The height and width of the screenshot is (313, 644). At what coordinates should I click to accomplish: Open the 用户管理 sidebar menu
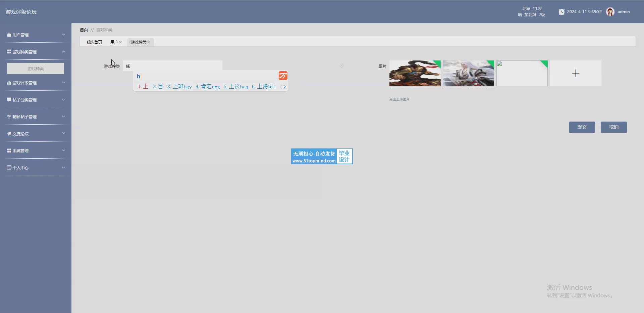(36, 35)
